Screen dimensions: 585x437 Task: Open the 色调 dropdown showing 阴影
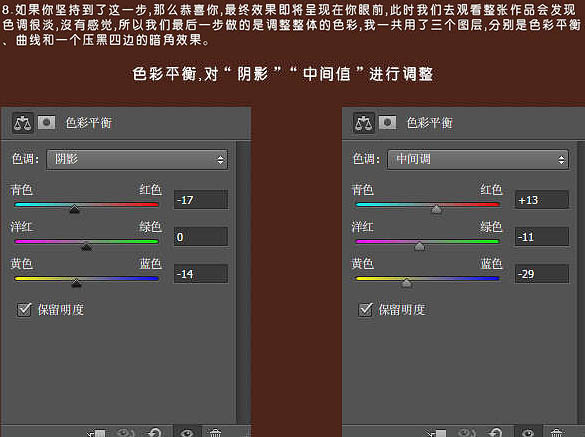point(137,160)
